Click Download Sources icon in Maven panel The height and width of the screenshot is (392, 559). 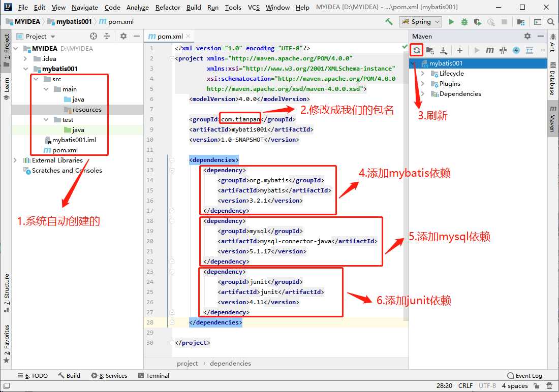point(443,50)
